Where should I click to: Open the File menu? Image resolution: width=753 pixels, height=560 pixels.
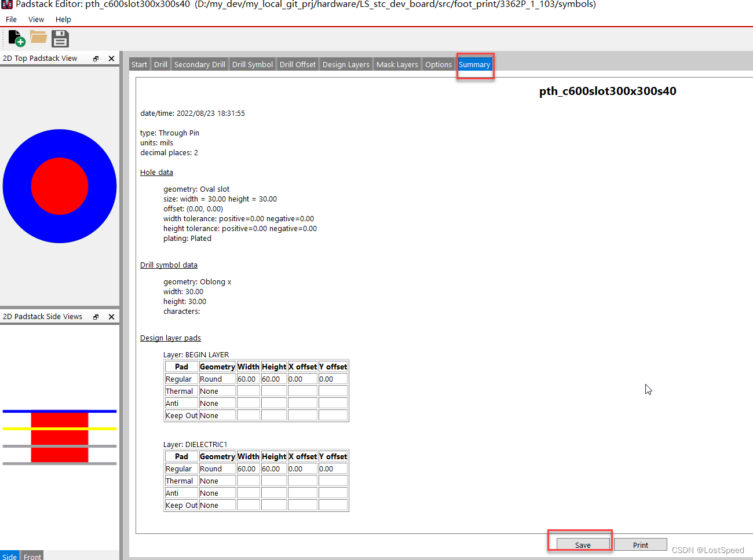tap(11, 19)
